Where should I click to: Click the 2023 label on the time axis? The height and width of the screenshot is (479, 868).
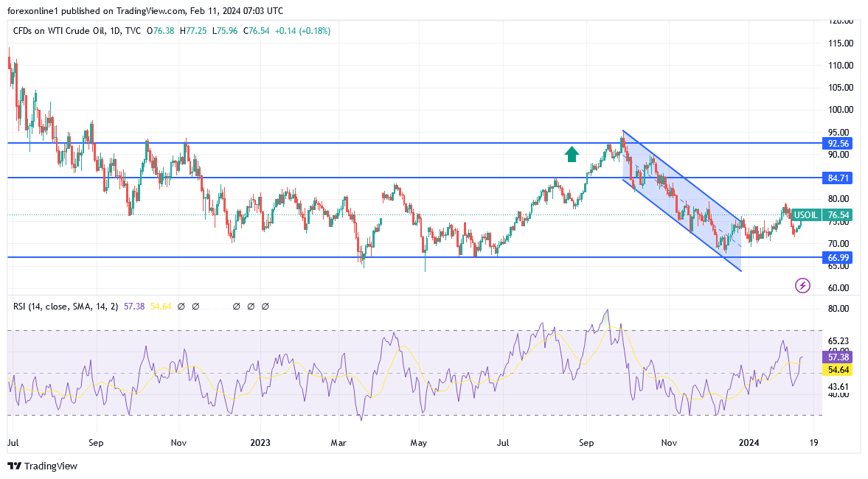[x=260, y=443]
